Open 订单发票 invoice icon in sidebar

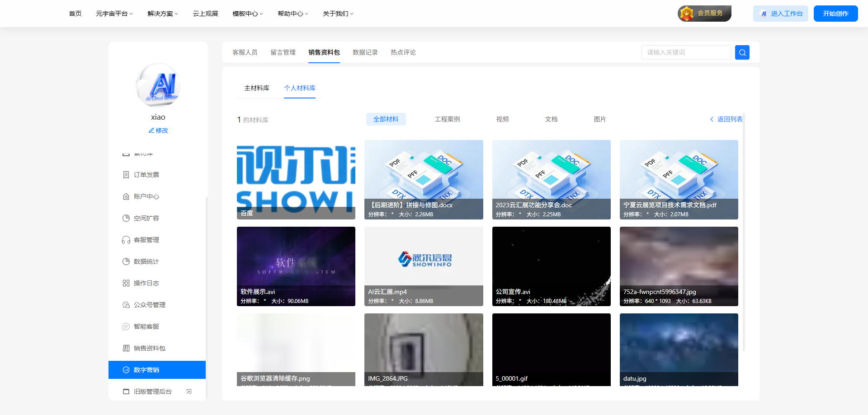(x=126, y=175)
